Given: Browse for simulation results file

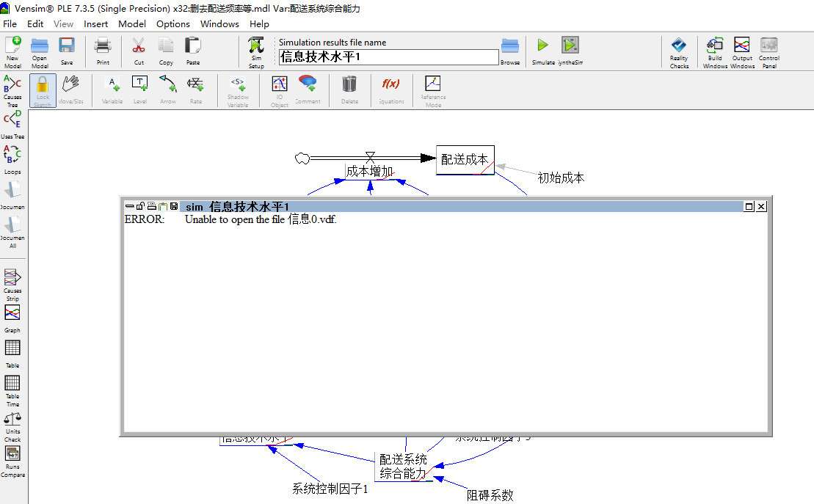Looking at the screenshot, I should point(510,51).
